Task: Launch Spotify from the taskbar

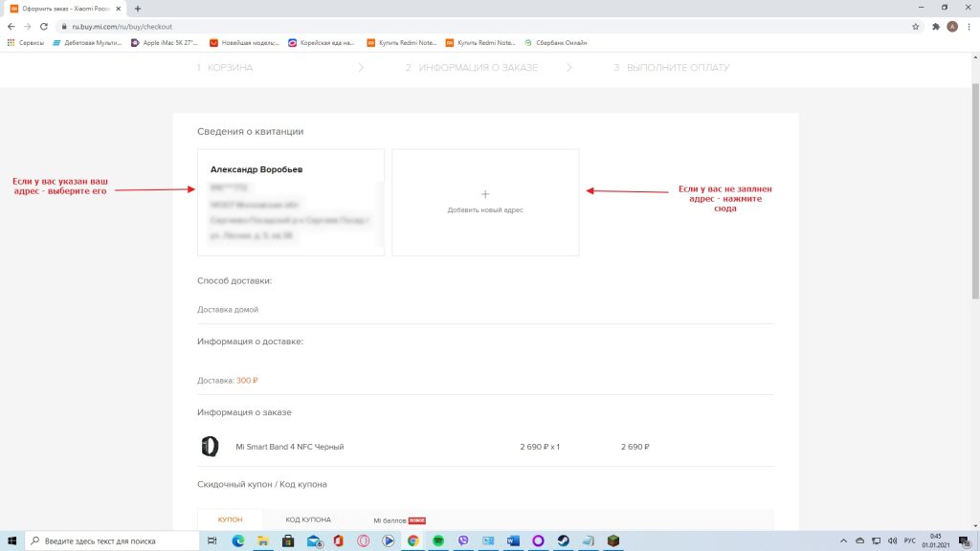Action: pyautogui.click(x=438, y=540)
